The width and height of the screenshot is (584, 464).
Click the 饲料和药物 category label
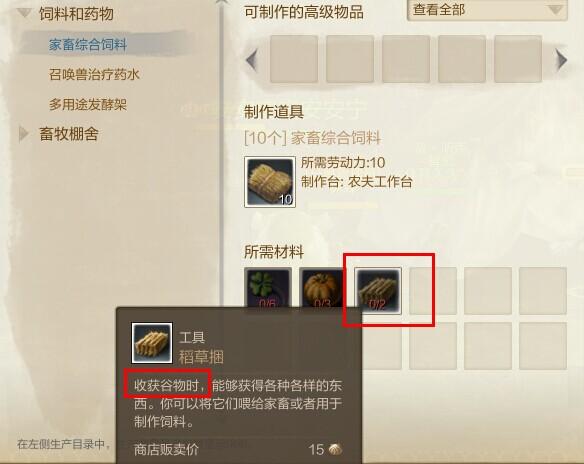click(x=76, y=14)
